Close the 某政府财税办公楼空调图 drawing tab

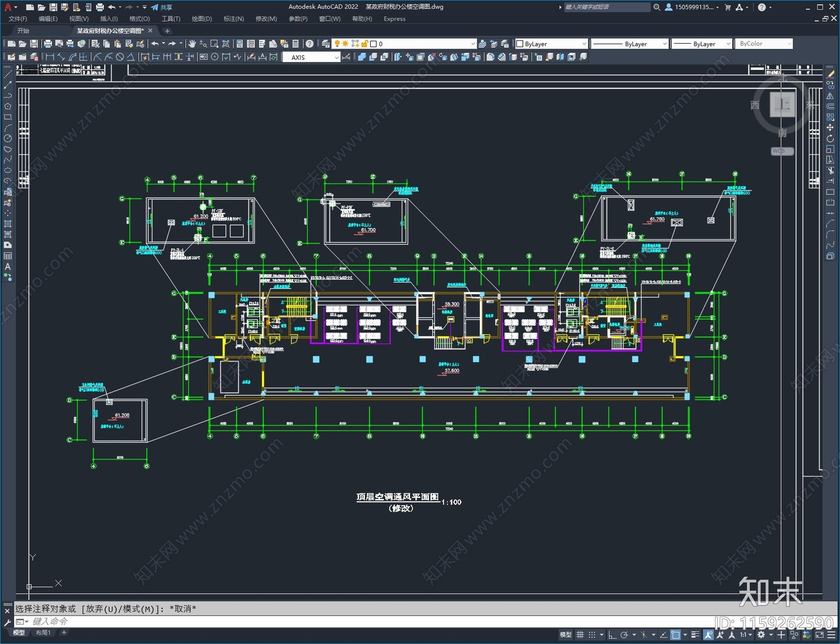(x=151, y=30)
